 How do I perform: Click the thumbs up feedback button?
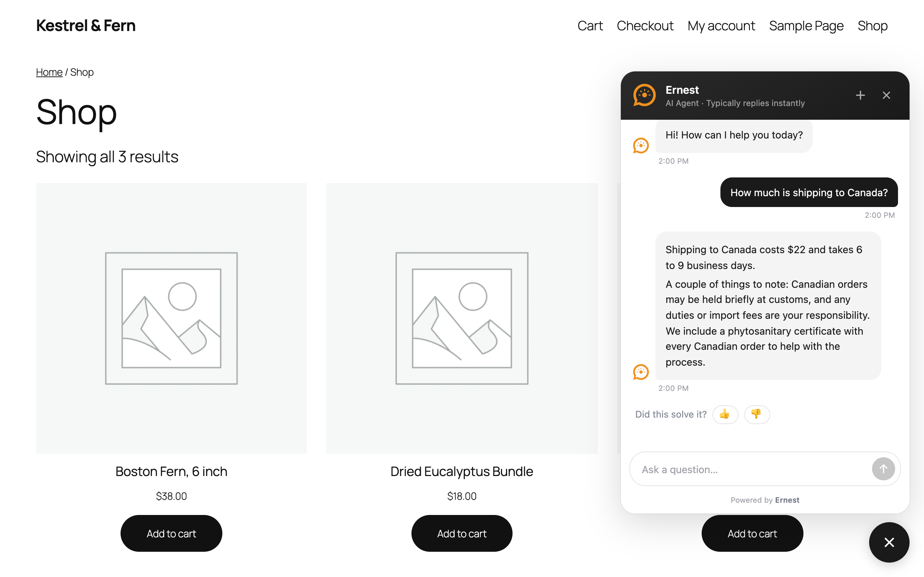coord(725,414)
